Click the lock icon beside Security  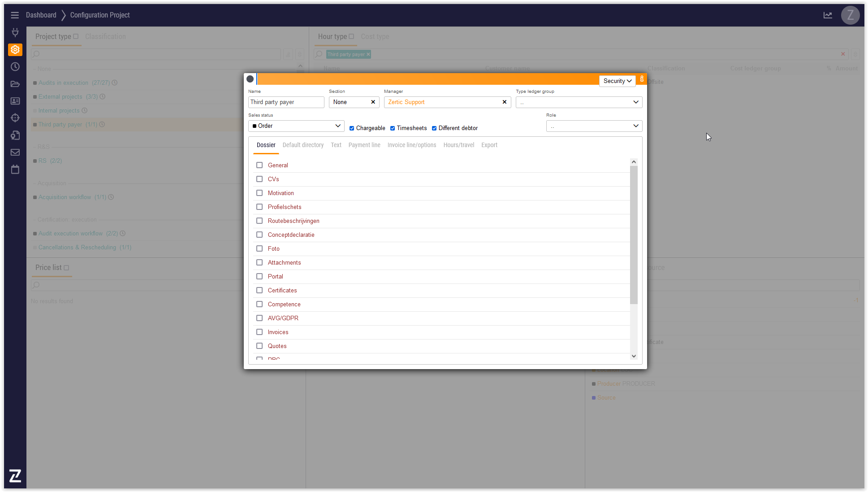(x=642, y=79)
